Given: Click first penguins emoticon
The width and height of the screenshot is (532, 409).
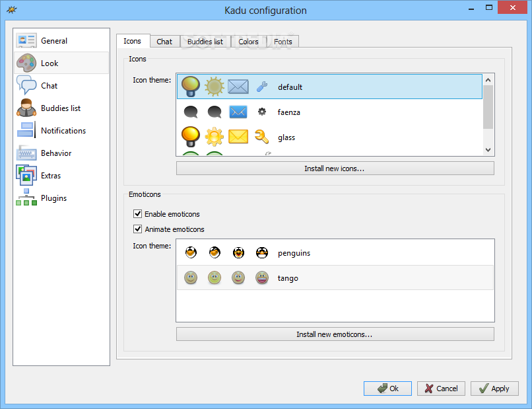Looking at the screenshot, I should coord(191,252).
